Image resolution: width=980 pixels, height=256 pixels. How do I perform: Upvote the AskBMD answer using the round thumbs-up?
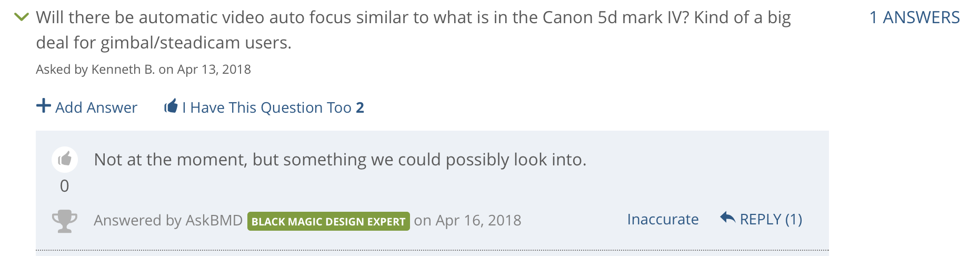[65, 159]
